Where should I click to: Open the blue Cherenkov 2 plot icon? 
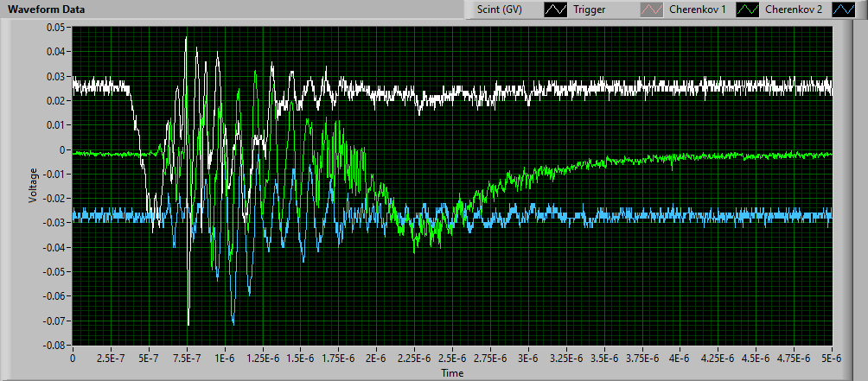click(x=848, y=10)
